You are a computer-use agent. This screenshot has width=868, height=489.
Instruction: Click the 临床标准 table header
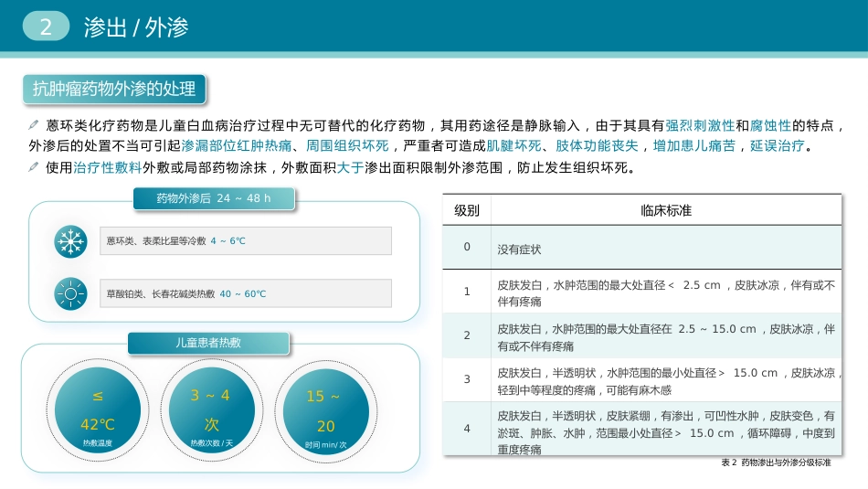point(666,210)
